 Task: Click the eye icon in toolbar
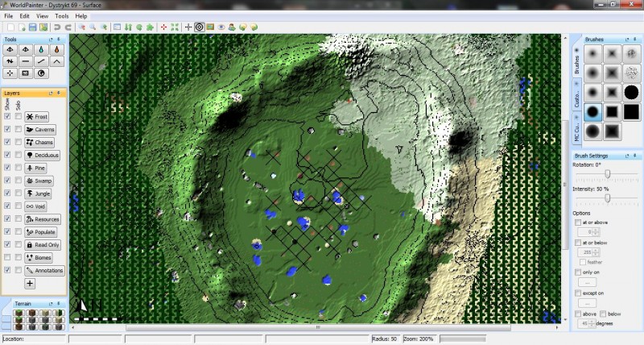(x=221, y=27)
